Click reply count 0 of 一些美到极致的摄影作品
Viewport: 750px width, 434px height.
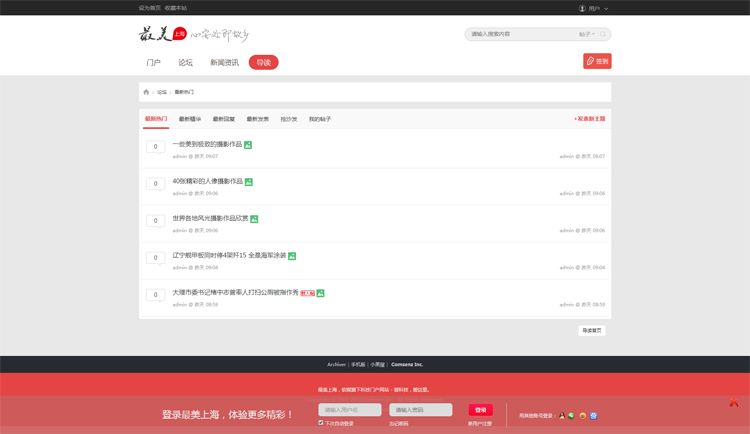tap(155, 146)
